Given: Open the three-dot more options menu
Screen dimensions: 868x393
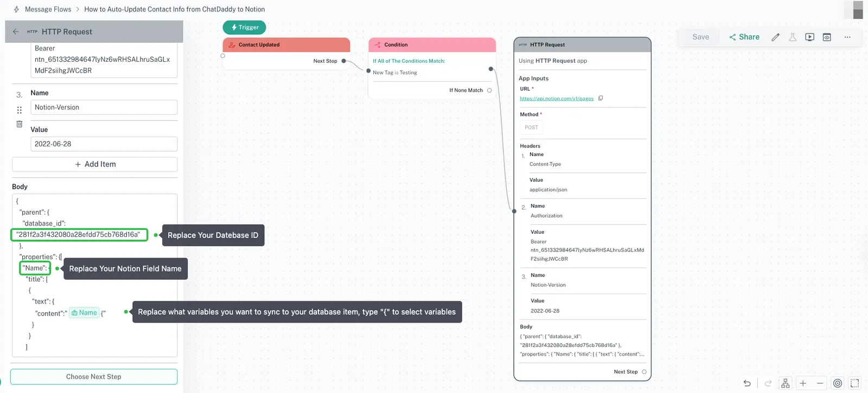Looking at the screenshot, I should [x=847, y=37].
